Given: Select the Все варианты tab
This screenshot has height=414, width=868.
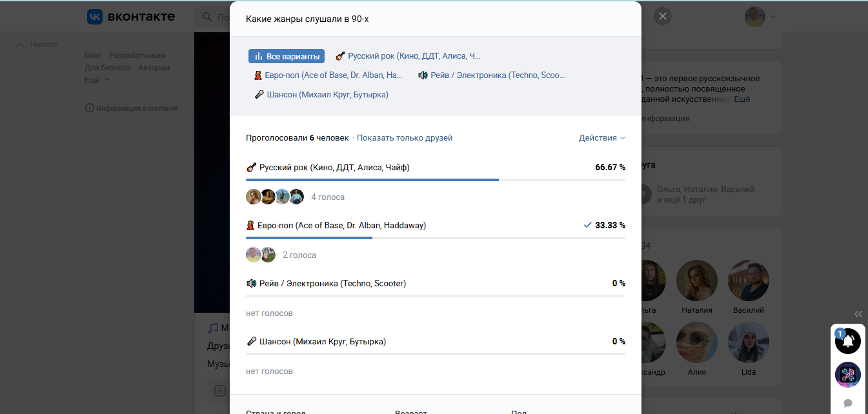Looking at the screenshot, I should pyautogui.click(x=287, y=56).
